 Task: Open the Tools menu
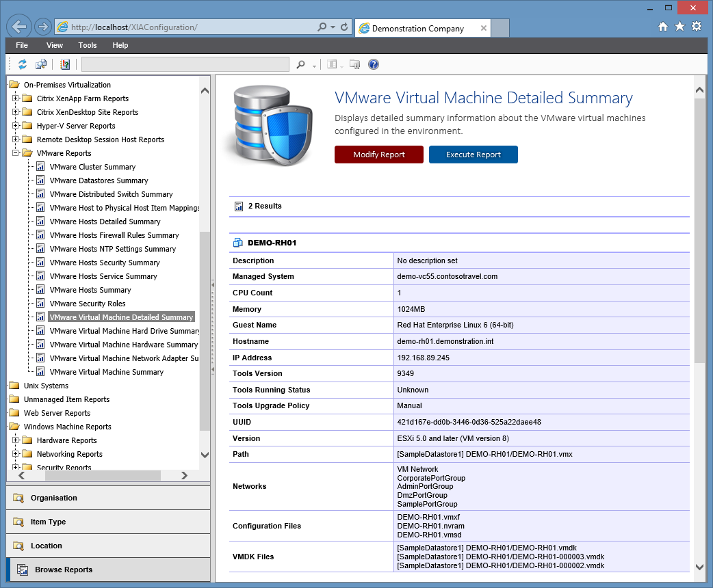click(87, 45)
